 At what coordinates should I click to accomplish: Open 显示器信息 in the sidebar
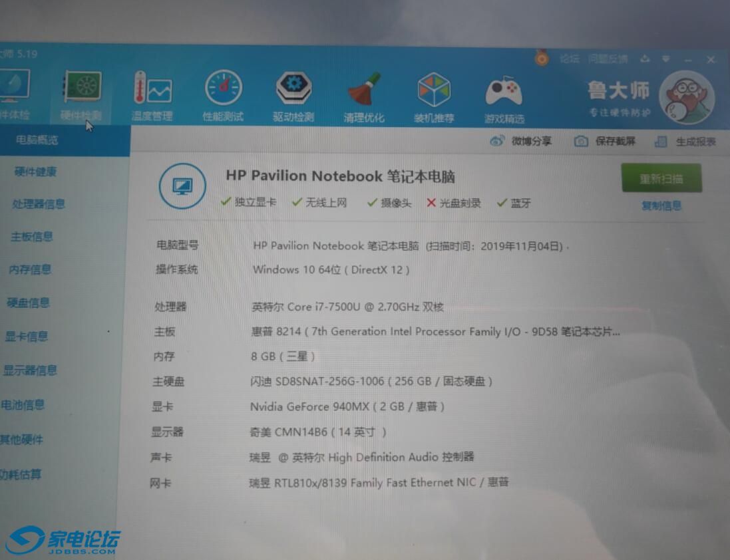click(30, 370)
